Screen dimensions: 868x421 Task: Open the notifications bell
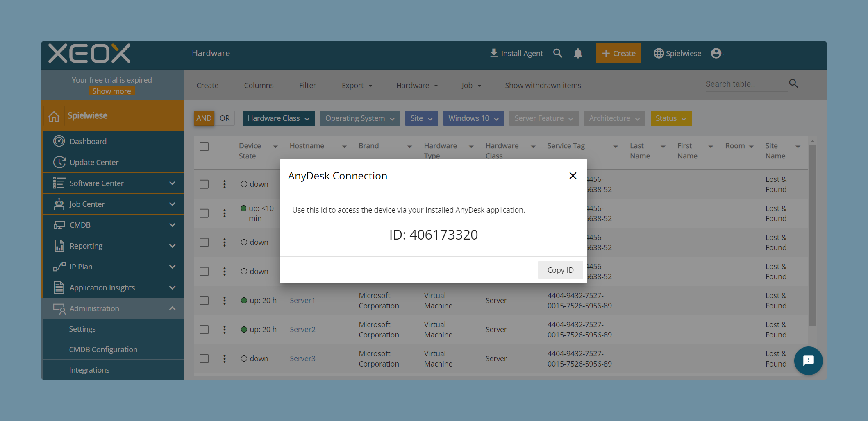(578, 53)
